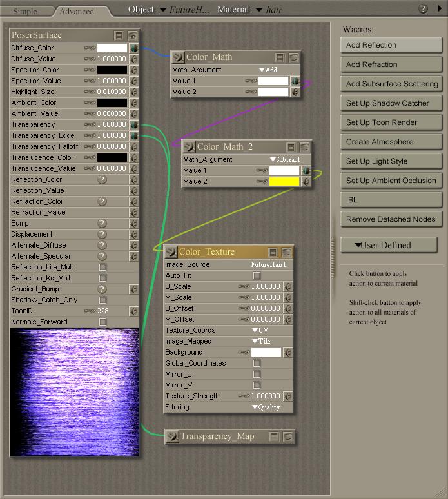The height and width of the screenshot is (499, 448).
Task: Click U_Scale plug connector in Color_Texture
Action: 287,287
